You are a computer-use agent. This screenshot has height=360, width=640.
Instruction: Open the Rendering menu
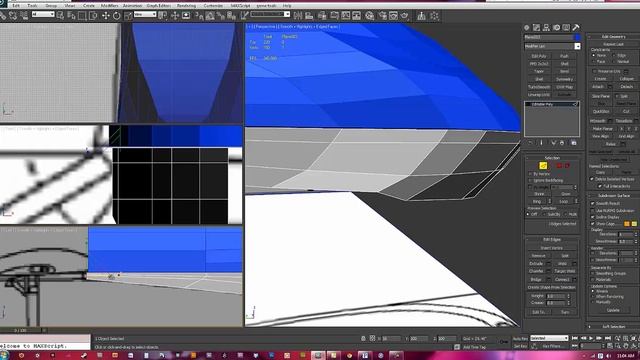click(x=186, y=6)
